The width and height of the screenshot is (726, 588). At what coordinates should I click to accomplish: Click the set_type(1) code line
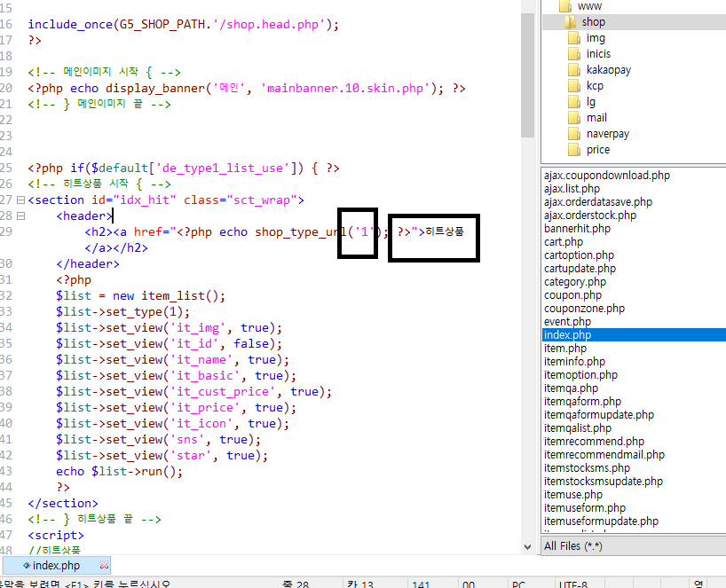point(122,312)
